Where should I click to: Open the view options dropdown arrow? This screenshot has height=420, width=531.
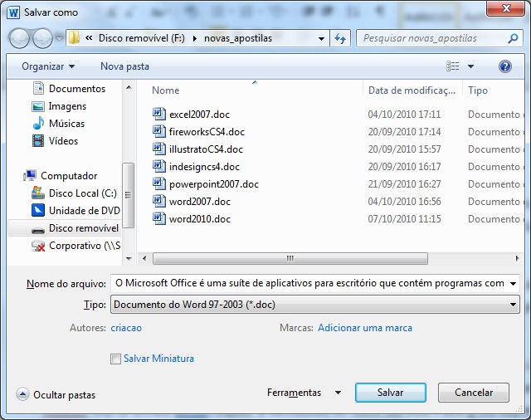pyautogui.click(x=471, y=66)
